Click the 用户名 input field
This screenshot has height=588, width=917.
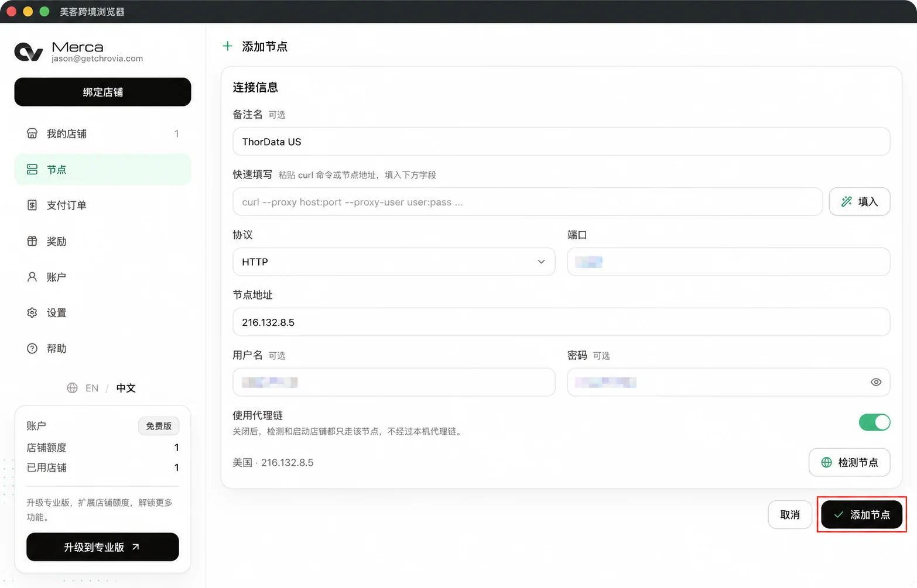coord(394,382)
